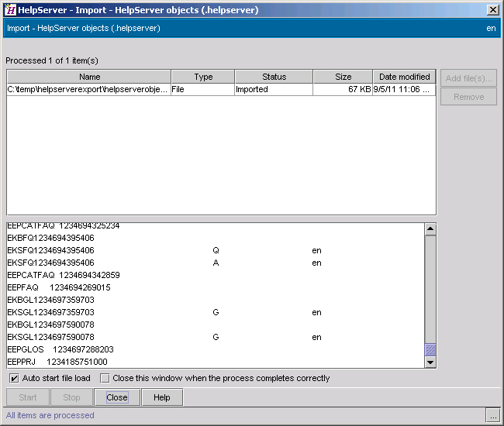This screenshot has height=426, width=504.
Task: Sort file list by Status column header
Action: 274,77
